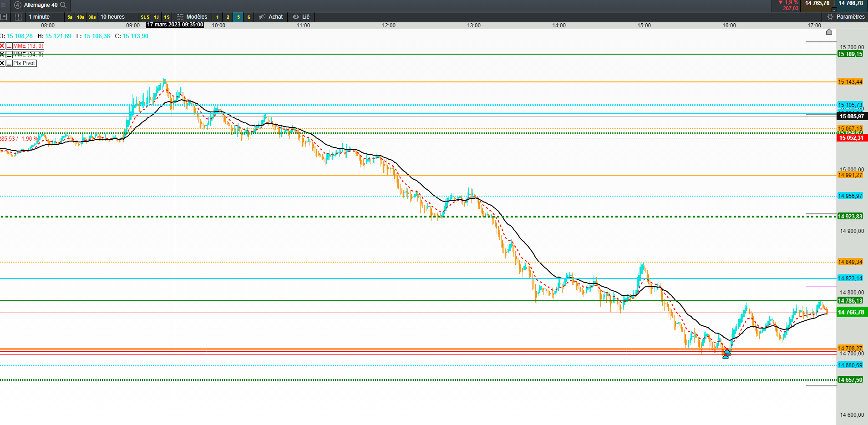Viewport: 868px width, 425px height.
Task: Click the chart layout grid icon
Action: pyautogui.click(x=19, y=17)
